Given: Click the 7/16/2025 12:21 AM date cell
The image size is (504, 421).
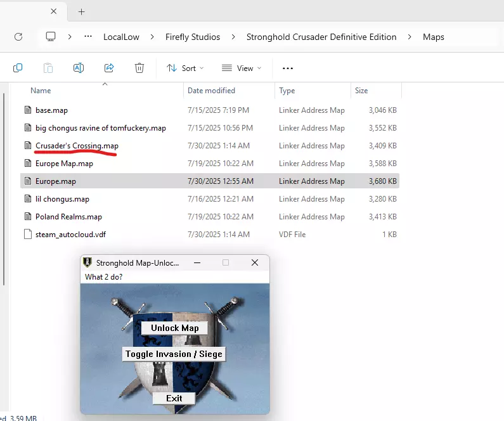Looking at the screenshot, I should 221,198.
